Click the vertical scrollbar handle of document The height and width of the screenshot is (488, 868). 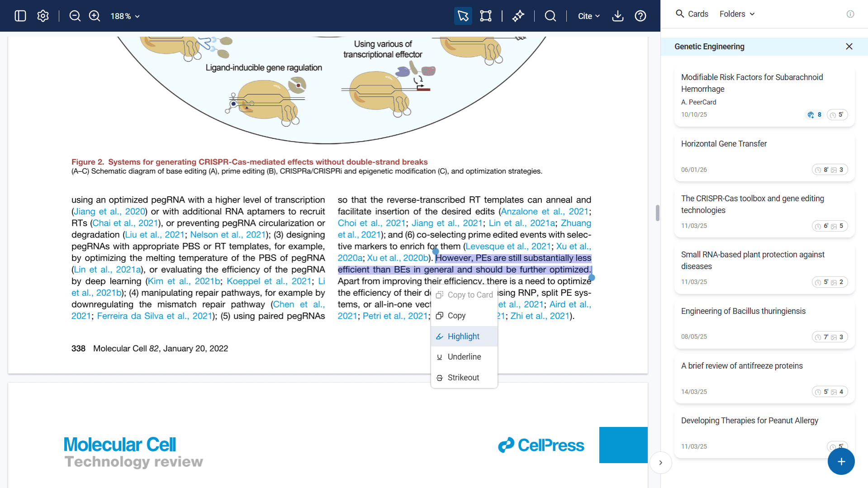[657, 213]
